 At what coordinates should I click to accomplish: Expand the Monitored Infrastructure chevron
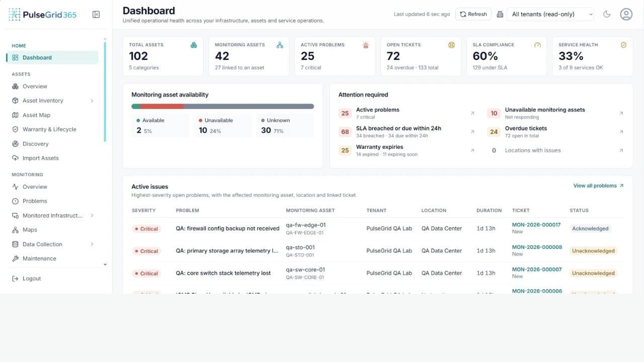92,215
